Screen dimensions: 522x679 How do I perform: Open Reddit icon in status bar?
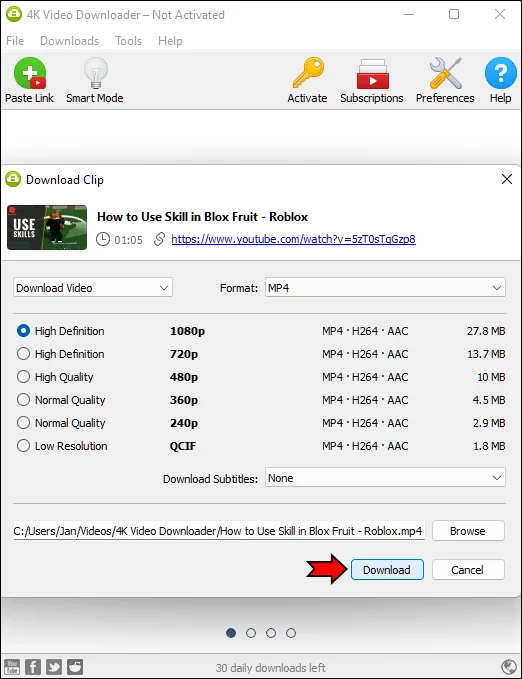coord(75,667)
